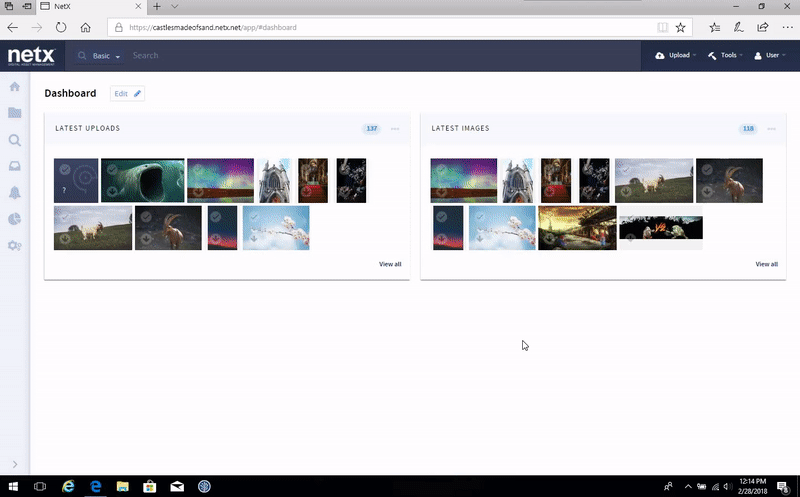Toggle checkmark on cherry blossom thumbnail in Latest Uploads
The height and width of the screenshot is (497, 800).
coord(254,217)
